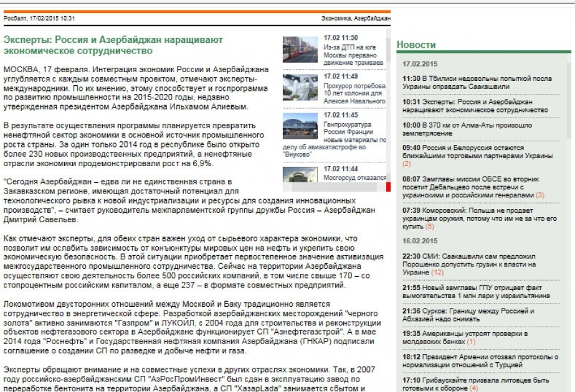Open 10:00 news about the earthquake near Alma-Ata

(x=467, y=129)
